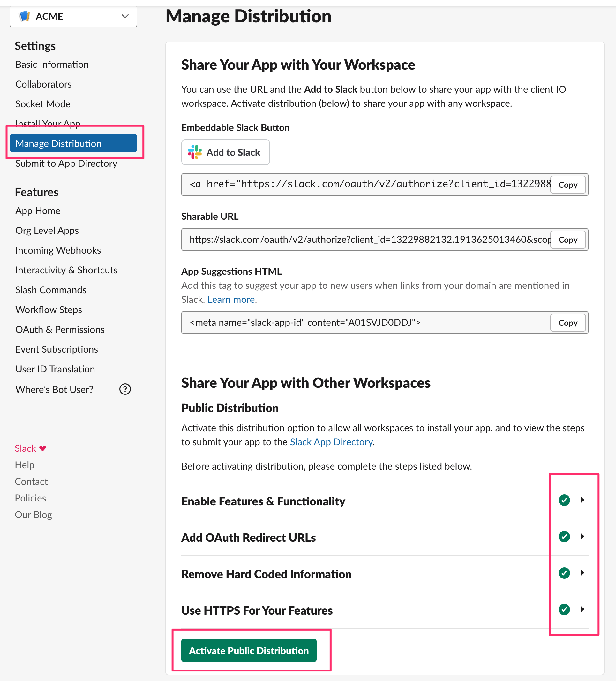The width and height of the screenshot is (616, 681).
Task: Go to Basic Information settings page
Action: (52, 64)
